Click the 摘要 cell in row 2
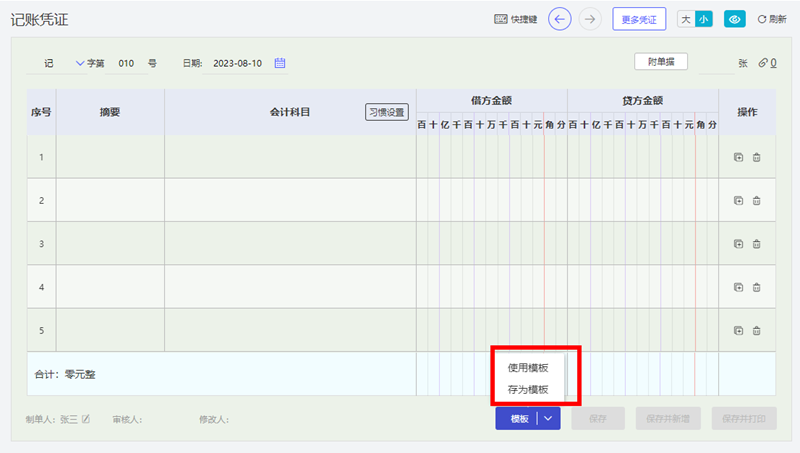The height and width of the screenshot is (453, 800). (110, 200)
